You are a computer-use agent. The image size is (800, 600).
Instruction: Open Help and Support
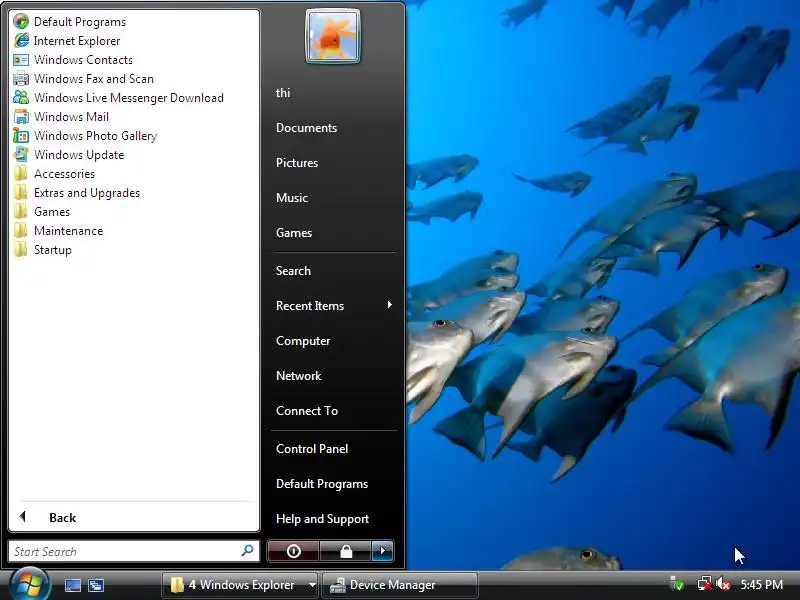click(x=322, y=519)
